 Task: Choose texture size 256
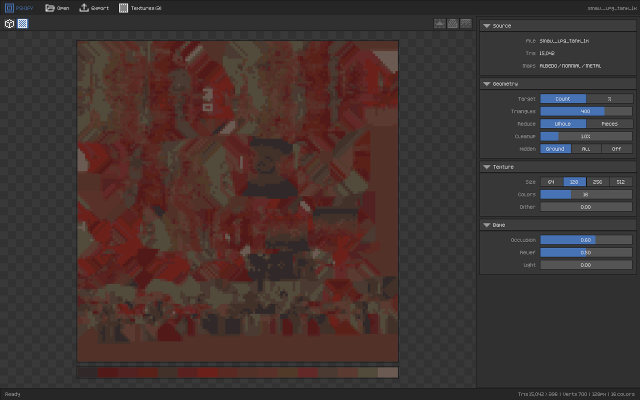pos(598,182)
